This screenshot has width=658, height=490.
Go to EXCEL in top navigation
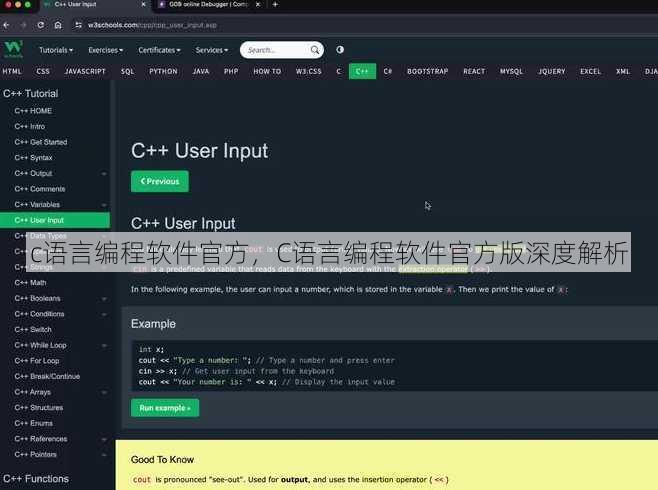tap(590, 71)
